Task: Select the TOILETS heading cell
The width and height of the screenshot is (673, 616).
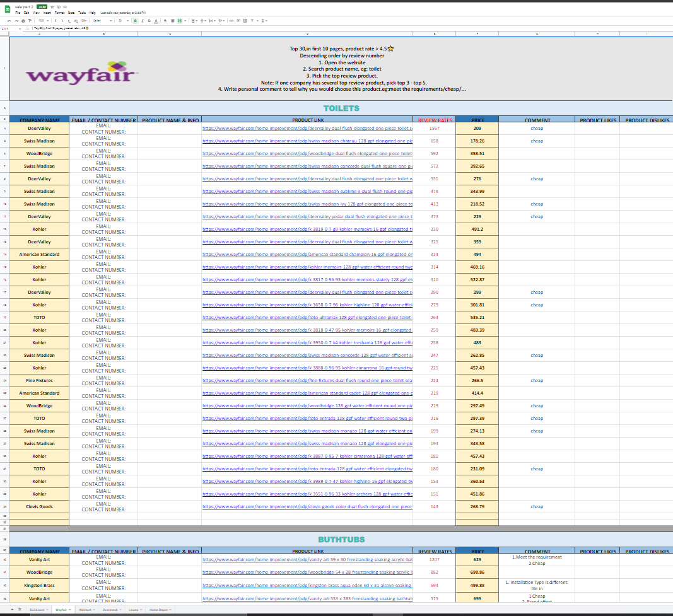Action: point(341,108)
